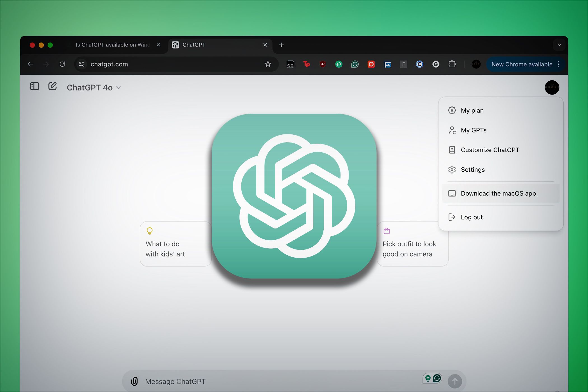The image size is (588, 392).
Task: Click Log out button in user menu
Action: [x=473, y=216]
